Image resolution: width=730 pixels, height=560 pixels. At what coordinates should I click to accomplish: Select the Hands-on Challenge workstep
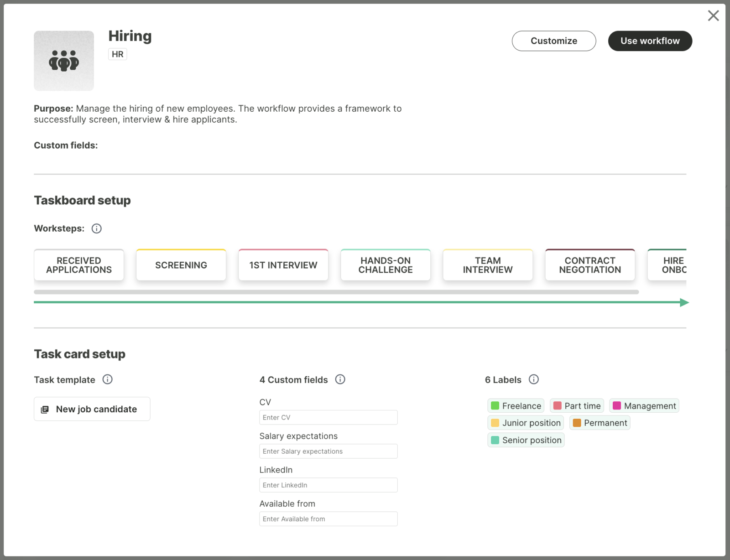coord(386,265)
